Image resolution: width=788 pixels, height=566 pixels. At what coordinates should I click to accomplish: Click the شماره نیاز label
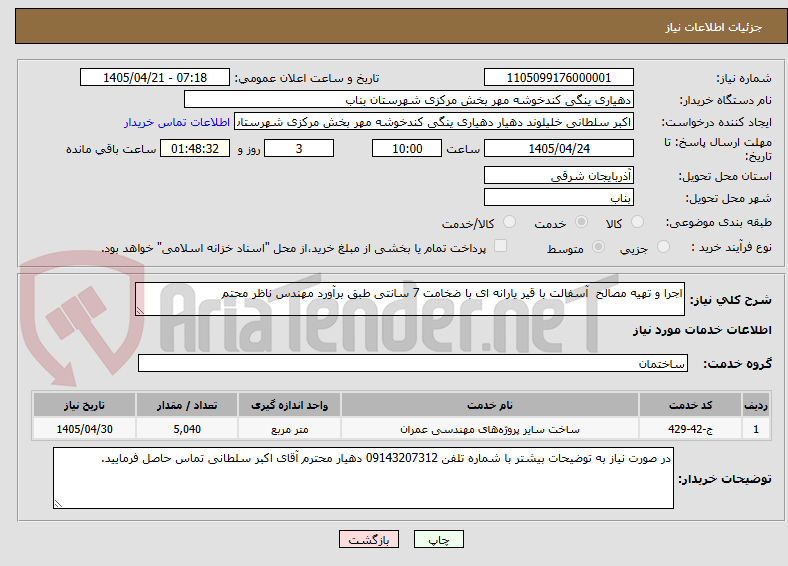click(744, 78)
